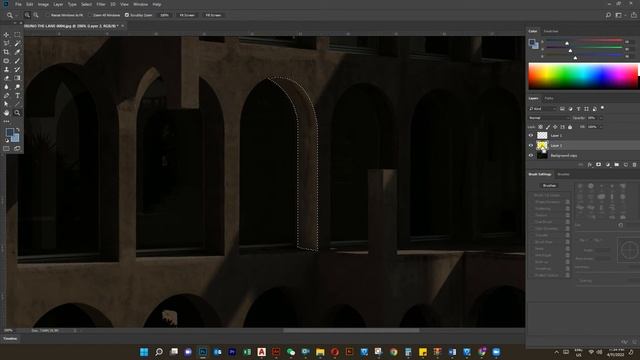Pick a color from the spectrum ramp
640x360 pixels.
point(583,76)
